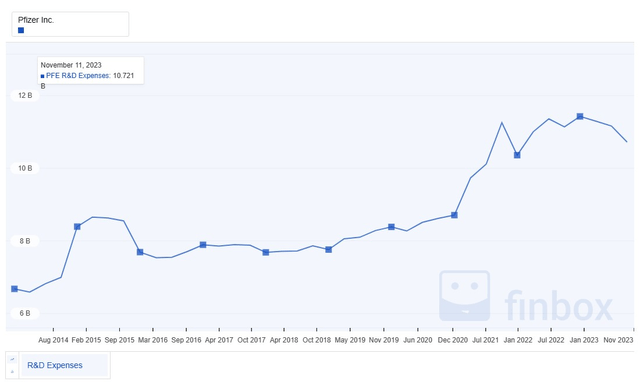The width and height of the screenshot is (640, 385).
Task: Click the Nov 2023 x-axis label
Action: point(618,340)
